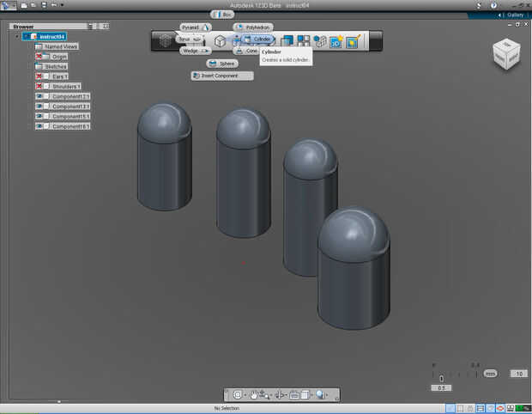Click the 0.5 snap value field
Viewport: 532px width, 414px height.
[441, 388]
